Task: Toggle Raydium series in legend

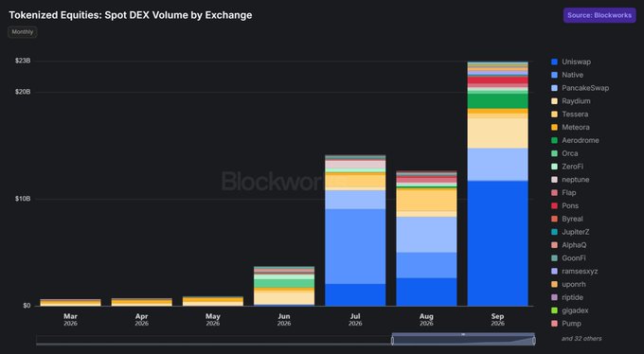Action: pos(571,101)
